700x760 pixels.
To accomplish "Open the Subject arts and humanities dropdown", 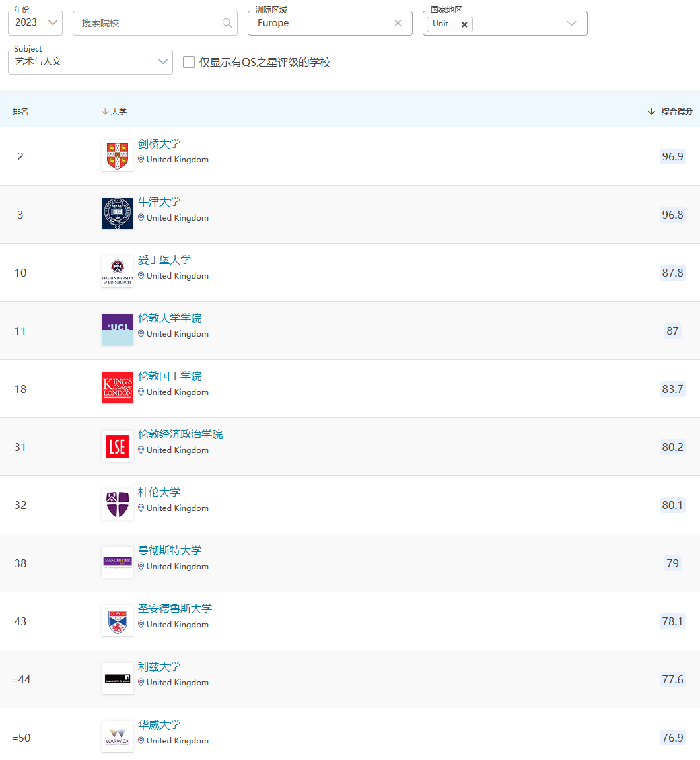I will tap(90, 61).
